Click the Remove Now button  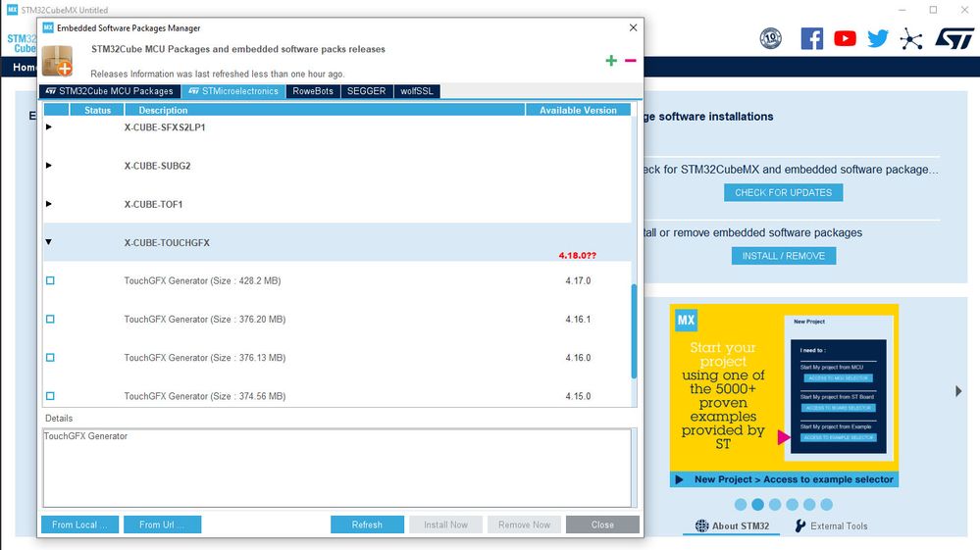coord(525,525)
